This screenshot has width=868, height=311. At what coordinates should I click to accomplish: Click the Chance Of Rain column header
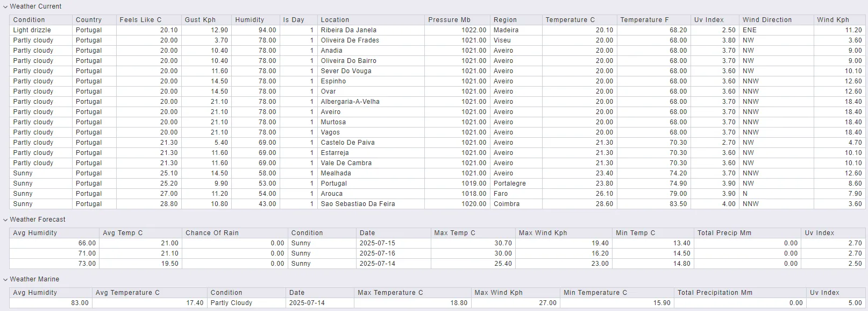coord(235,233)
